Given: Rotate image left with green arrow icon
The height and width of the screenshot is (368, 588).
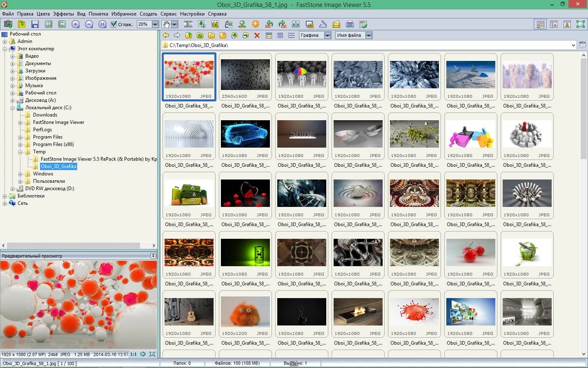Looking at the screenshot, I should pyautogui.click(x=269, y=24).
